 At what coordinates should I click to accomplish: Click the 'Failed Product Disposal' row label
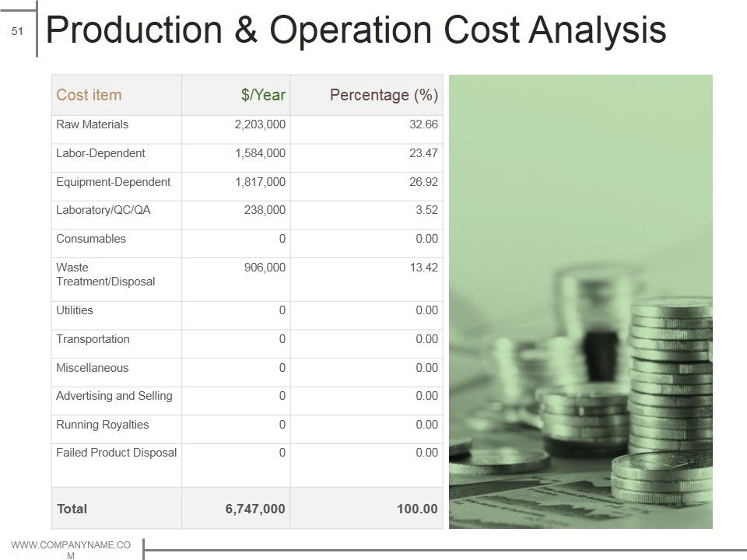(116, 453)
